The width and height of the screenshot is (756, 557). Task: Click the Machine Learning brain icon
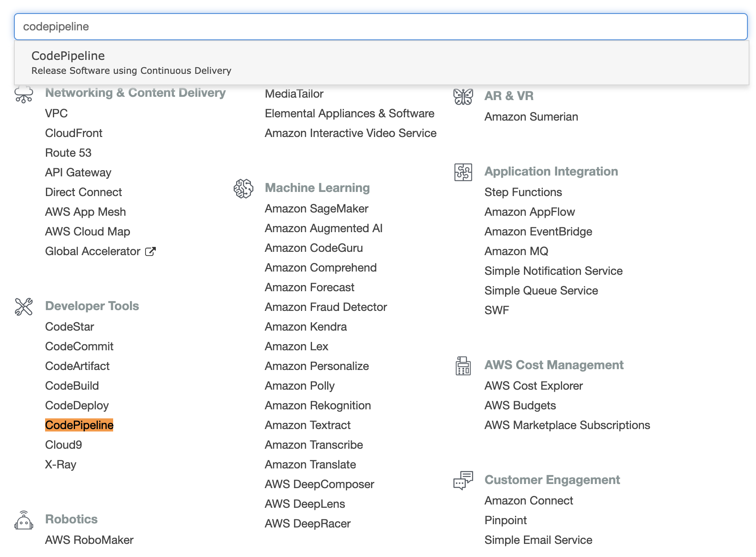(x=244, y=188)
